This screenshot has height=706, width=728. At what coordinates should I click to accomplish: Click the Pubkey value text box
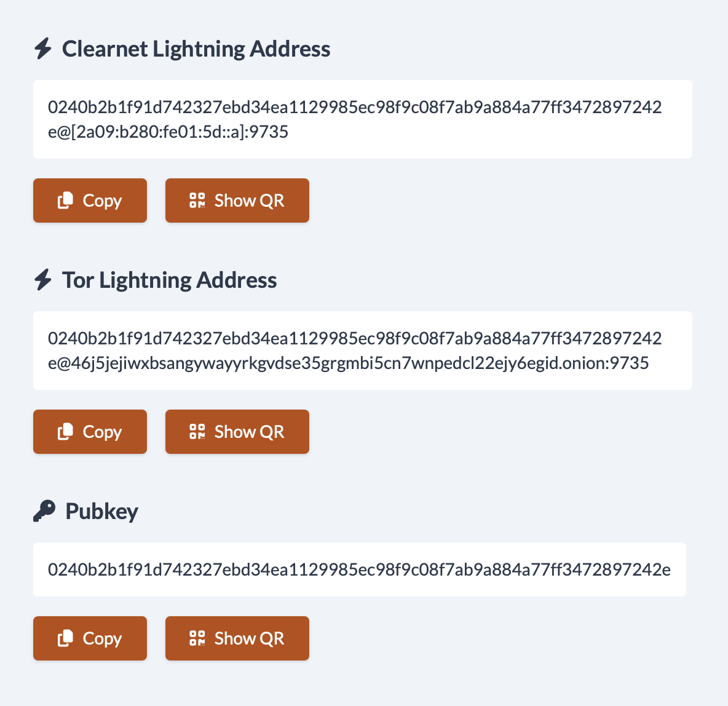359,569
